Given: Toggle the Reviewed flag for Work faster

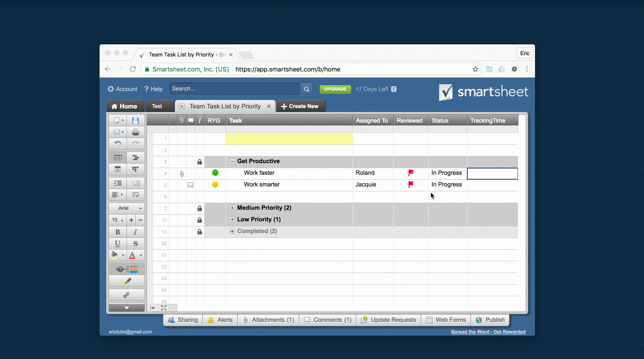Looking at the screenshot, I should (411, 173).
